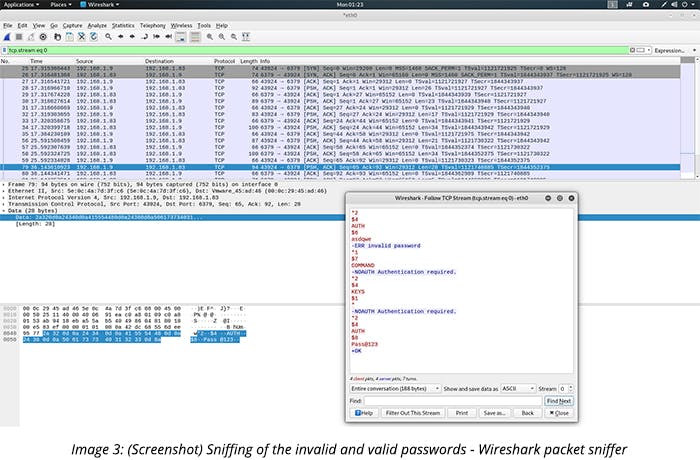Go to specified packet curved arrow icon

(x=144, y=37)
